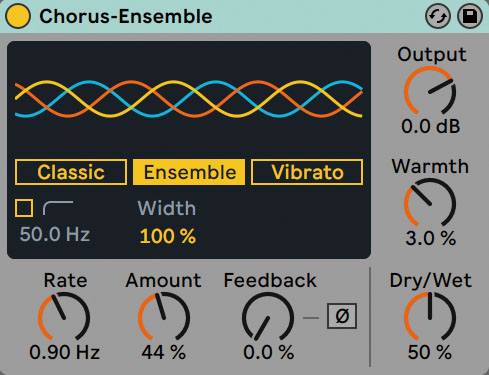Click the Rate label
489x375 pixels.
coord(65,280)
